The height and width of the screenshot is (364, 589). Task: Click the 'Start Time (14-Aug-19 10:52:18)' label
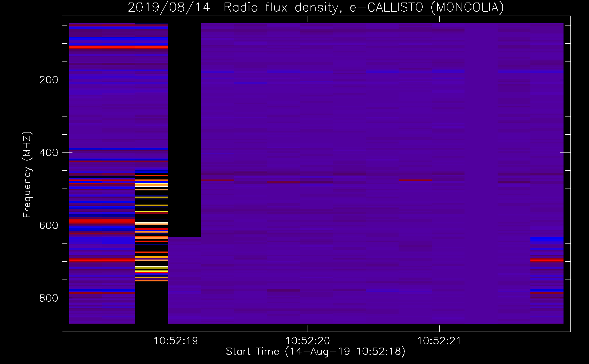click(x=316, y=352)
